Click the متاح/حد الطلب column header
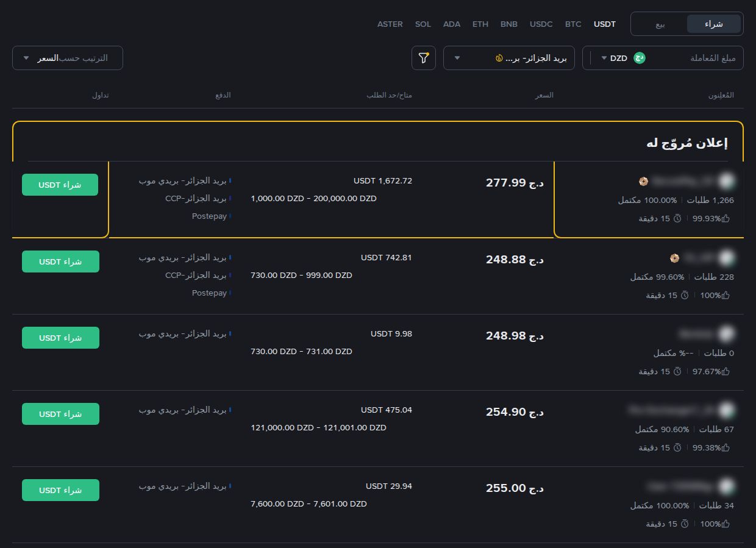Screen dimensions: 756x548 [390, 96]
